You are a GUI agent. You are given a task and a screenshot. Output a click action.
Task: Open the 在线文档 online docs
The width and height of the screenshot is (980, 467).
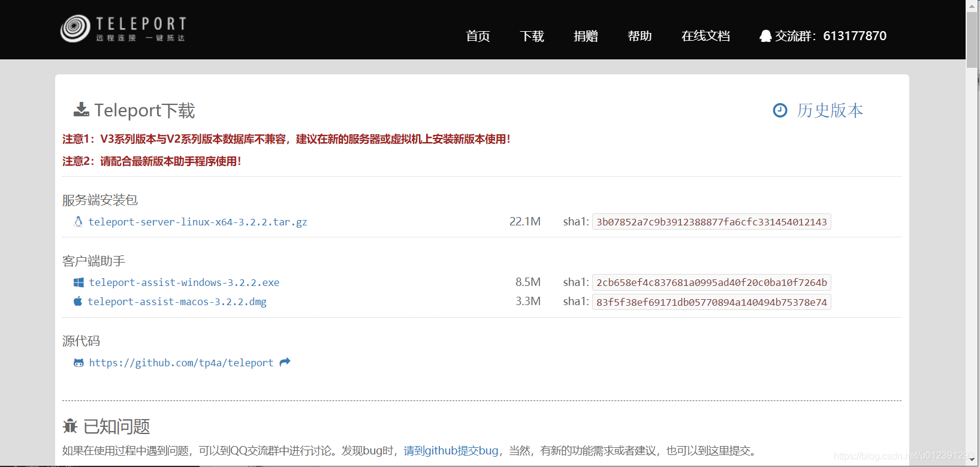[x=705, y=36]
